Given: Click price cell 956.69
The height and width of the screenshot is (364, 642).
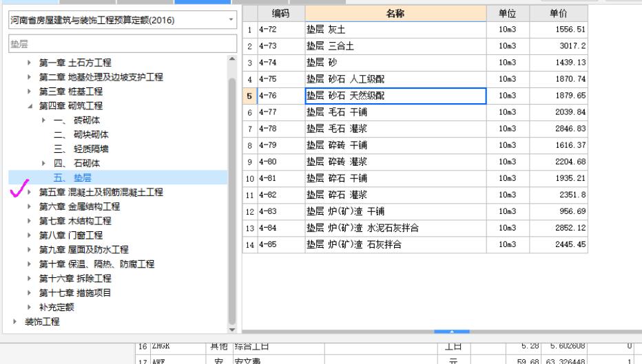Looking at the screenshot, I should pos(559,211).
